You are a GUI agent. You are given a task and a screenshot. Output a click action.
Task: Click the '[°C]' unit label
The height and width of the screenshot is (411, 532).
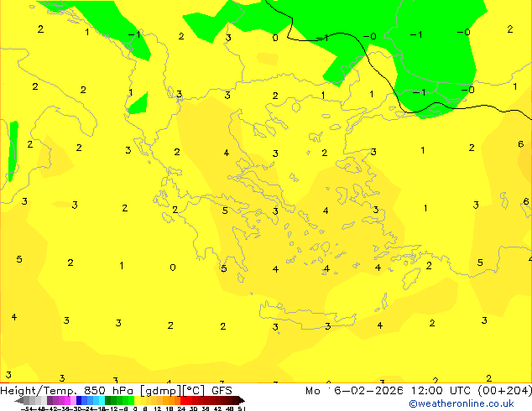(193, 391)
